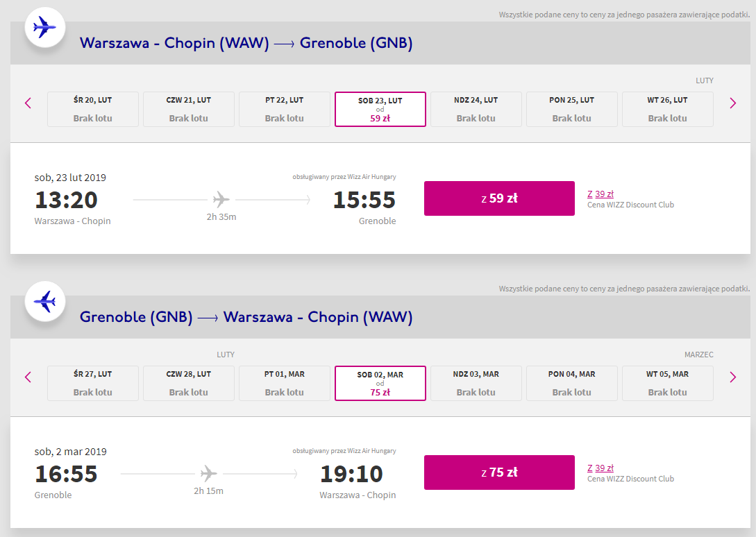Click the grey plane icon above 2h 35m

[221, 200]
